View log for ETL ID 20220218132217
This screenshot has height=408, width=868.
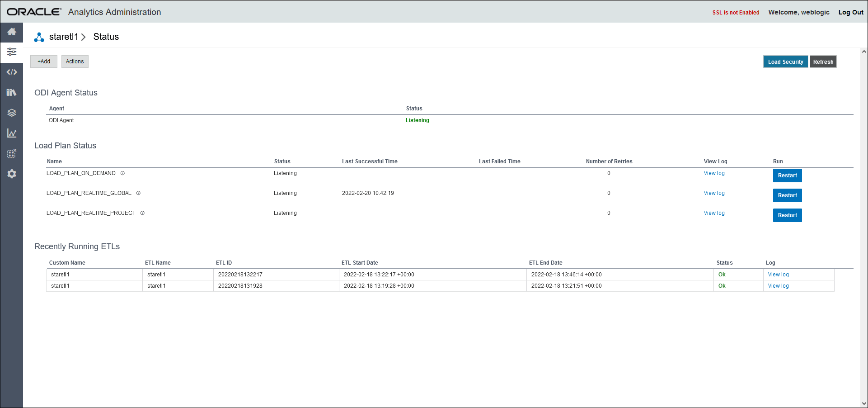tap(778, 275)
